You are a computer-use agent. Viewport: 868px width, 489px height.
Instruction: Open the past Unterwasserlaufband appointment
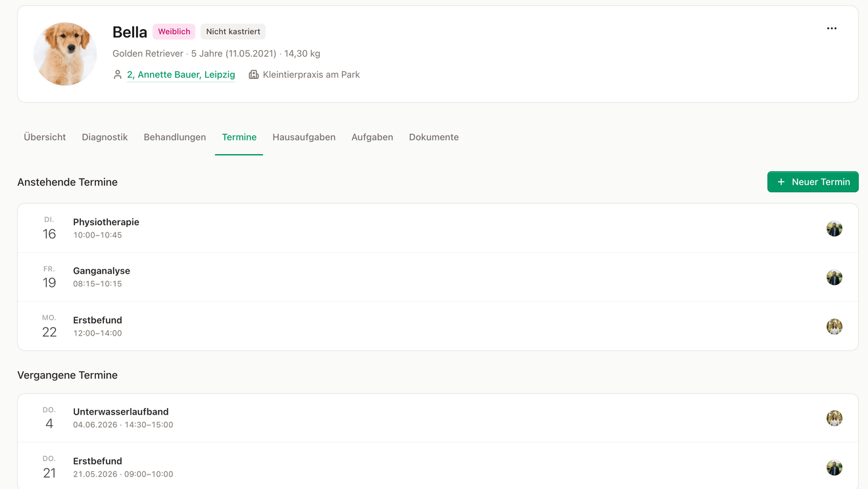pyautogui.click(x=438, y=418)
